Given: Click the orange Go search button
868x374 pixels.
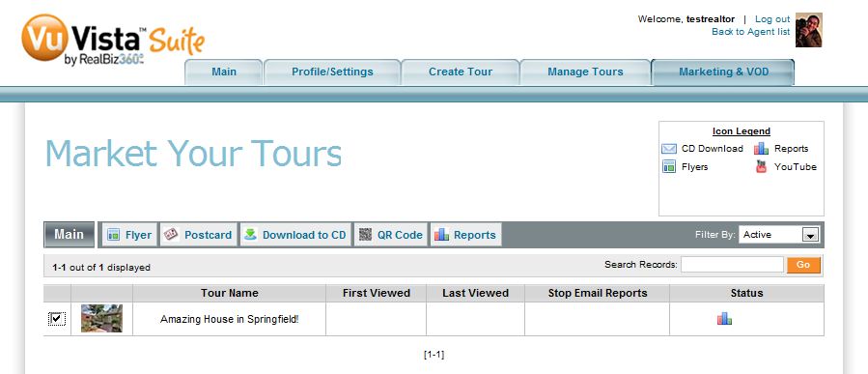Looking at the screenshot, I should click(x=803, y=265).
